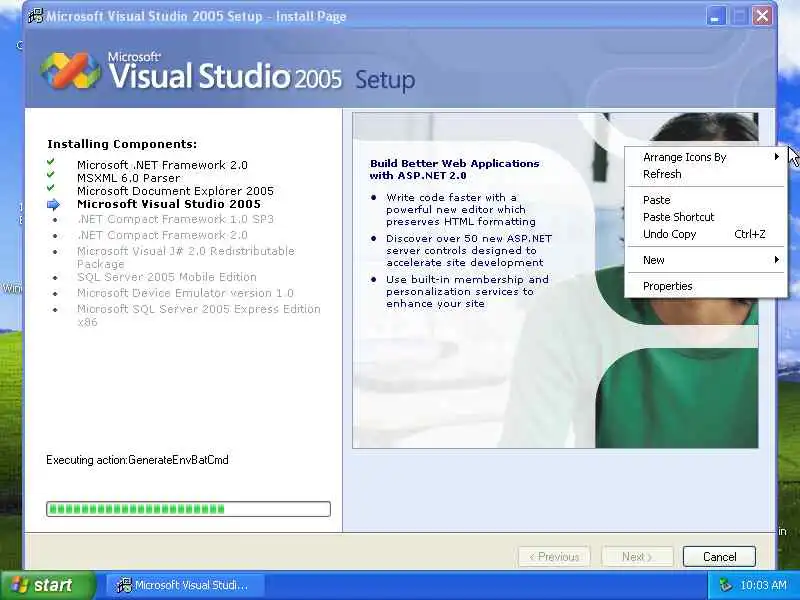This screenshot has height=600, width=800.
Task: Select Paste in the context menu
Action: point(706,200)
